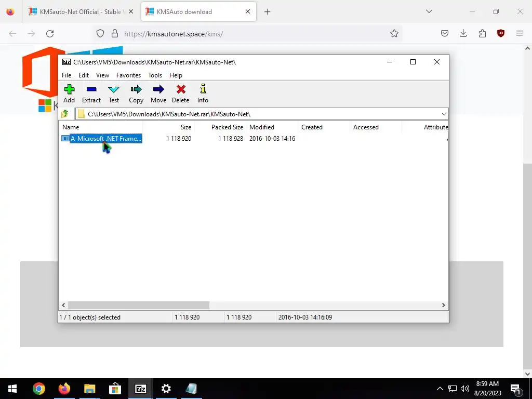Screen dimensions: 532x399
Task: View site security padlock info
Action: [x=115, y=34]
